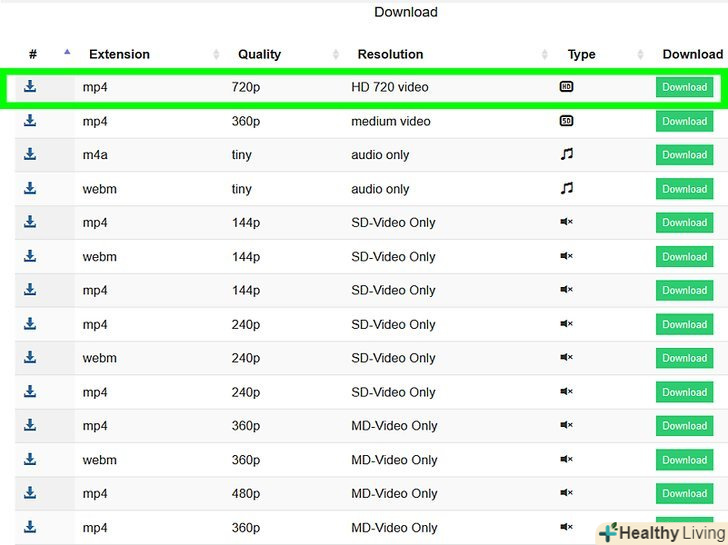Viewport: 728px width, 545px height.
Task: Download the m4a audio only file
Action: [x=684, y=155]
